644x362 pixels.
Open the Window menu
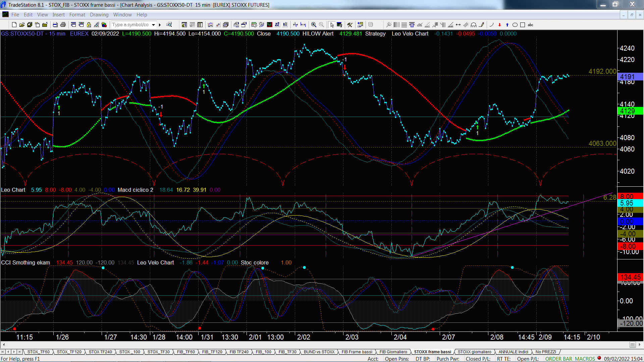[122, 15]
